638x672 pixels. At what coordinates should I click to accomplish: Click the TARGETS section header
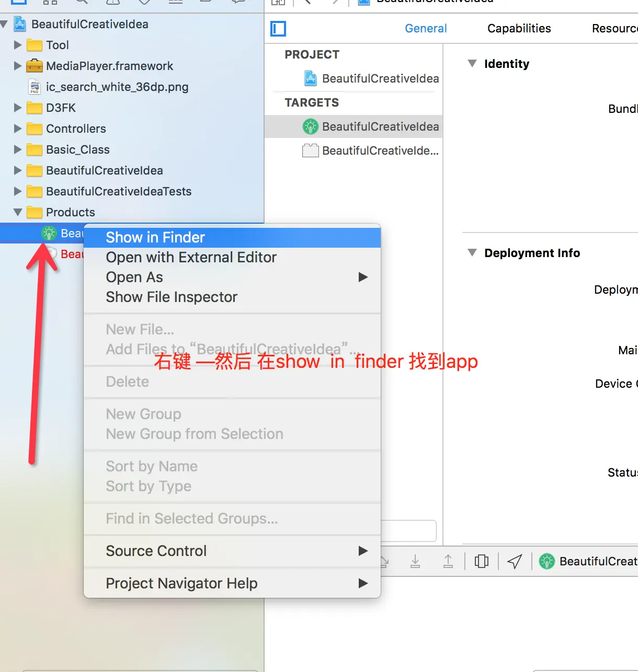tap(312, 102)
